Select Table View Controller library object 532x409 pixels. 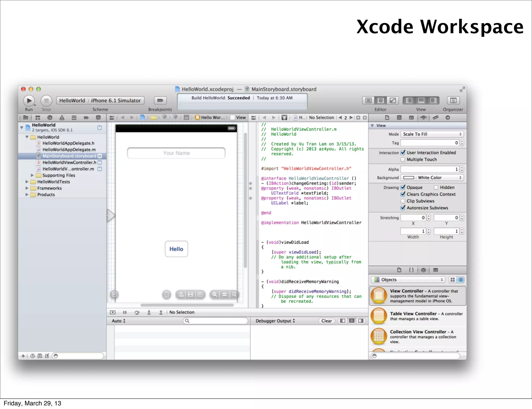pyautogui.click(x=417, y=316)
